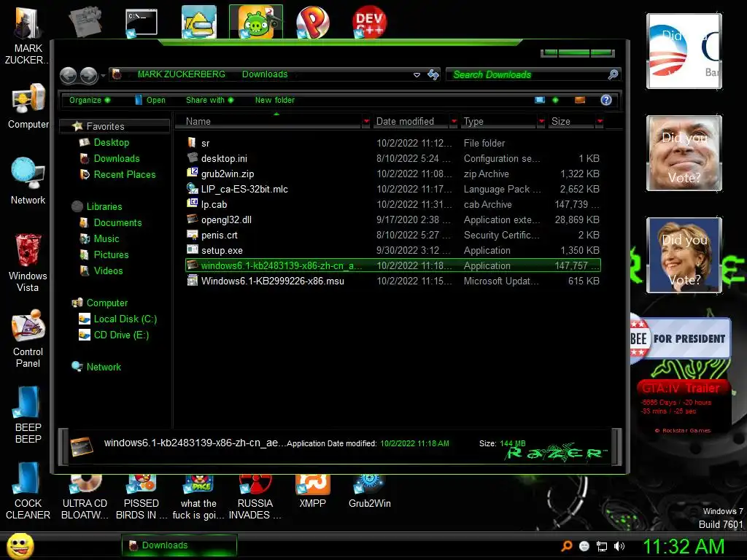The width and height of the screenshot is (747, 560).
Task: Select grub2win.zip file
Action: (393, 174)
